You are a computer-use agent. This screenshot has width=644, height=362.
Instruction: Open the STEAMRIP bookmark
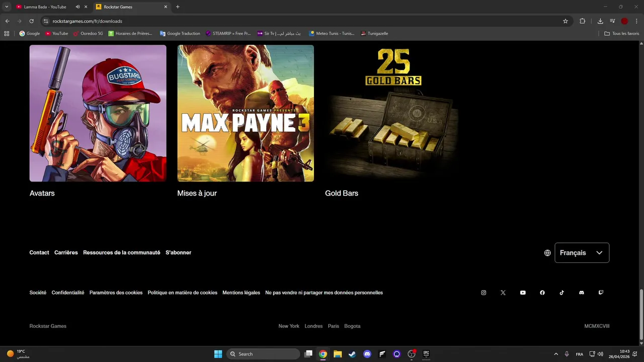coord(228,34)
